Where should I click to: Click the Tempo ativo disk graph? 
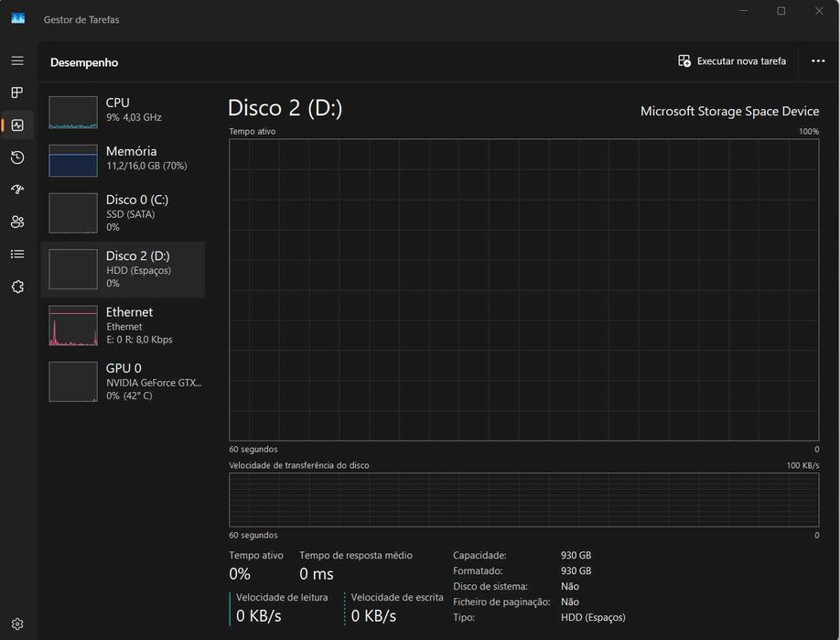tap(523, 289)
